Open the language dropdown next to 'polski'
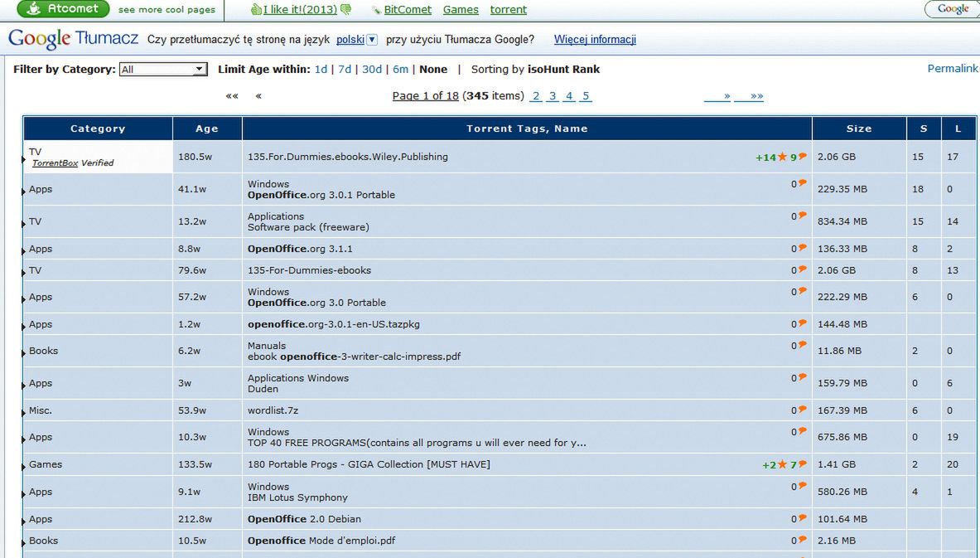 pos(372,40)
